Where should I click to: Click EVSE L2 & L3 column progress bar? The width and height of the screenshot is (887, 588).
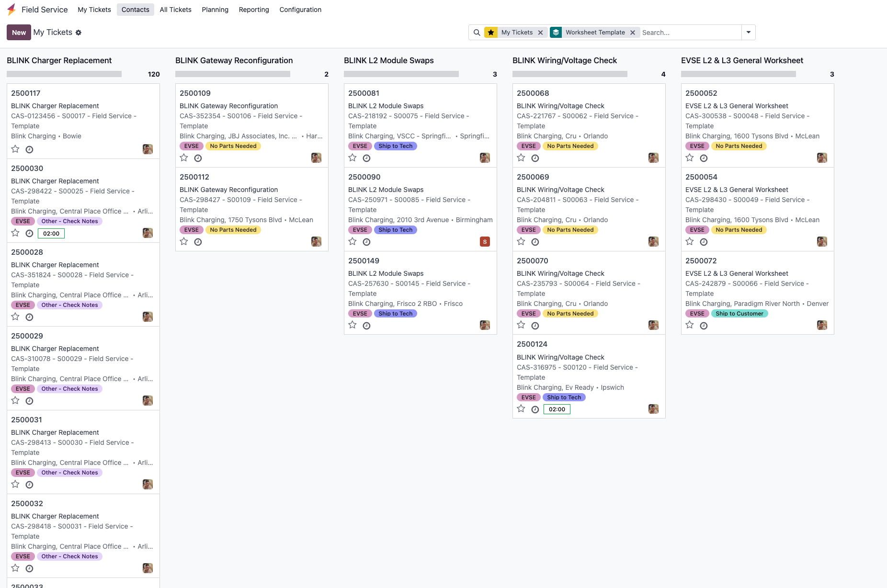point(739,74)
